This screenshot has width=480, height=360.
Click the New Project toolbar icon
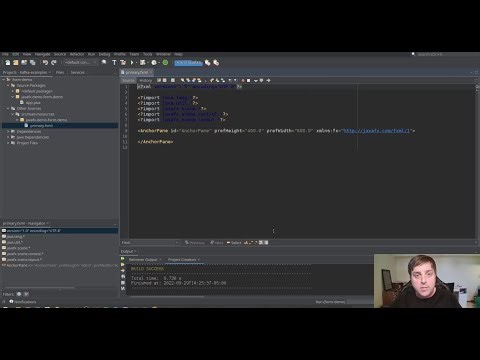coord(16,62)
